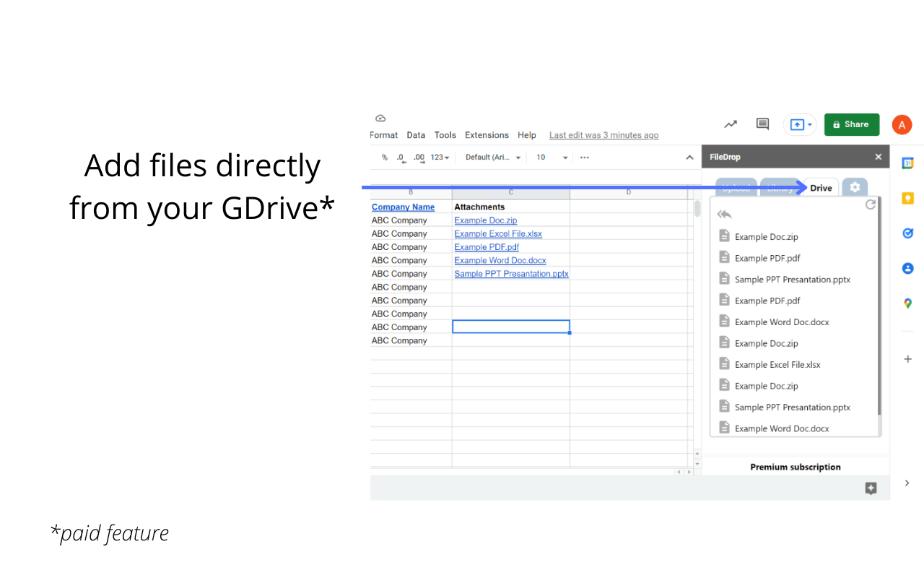Select Example Word Doc.docx cell link
924x578 pixels.
(500, 261)
